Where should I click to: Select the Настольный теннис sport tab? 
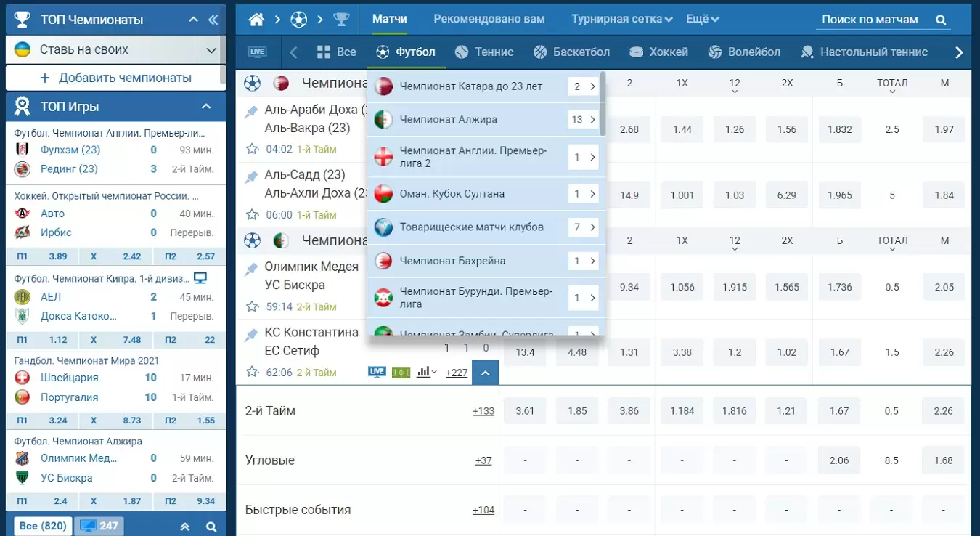coord(864,52)
